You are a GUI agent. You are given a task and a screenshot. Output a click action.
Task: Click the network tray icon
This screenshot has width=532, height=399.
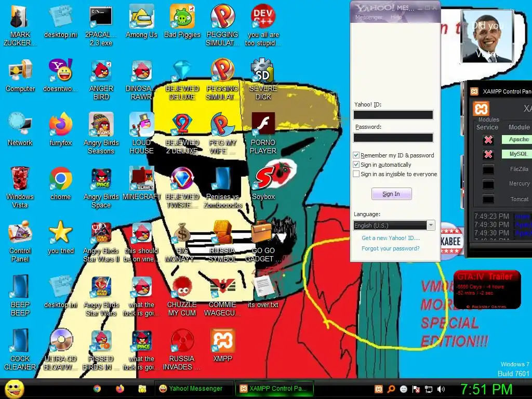(x=429, y=389)
